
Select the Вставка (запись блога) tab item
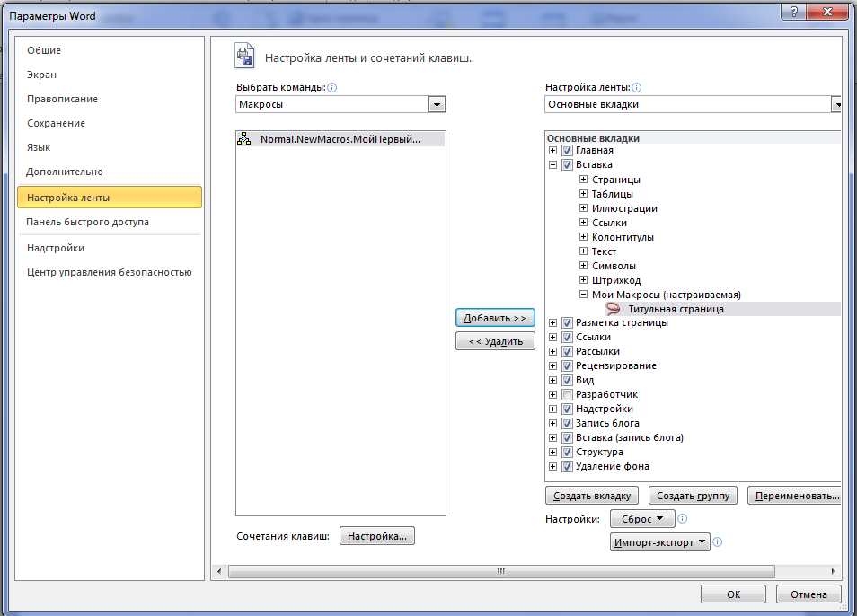point(629,437)
